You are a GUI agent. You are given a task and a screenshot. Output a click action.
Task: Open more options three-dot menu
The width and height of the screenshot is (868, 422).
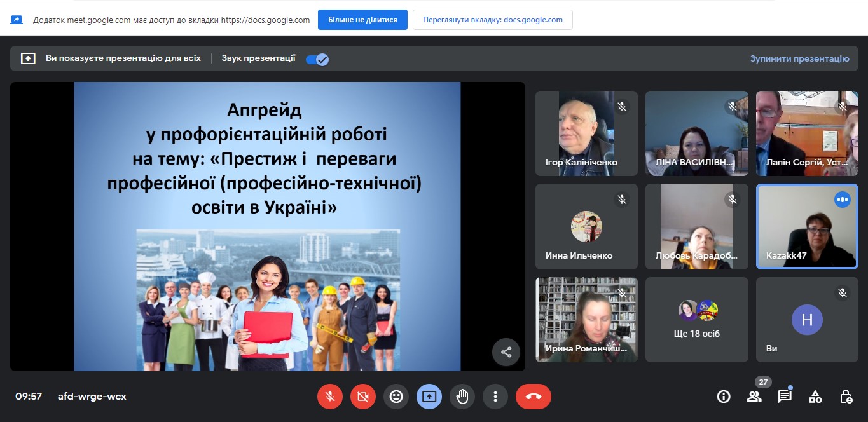(x=495, y=397)
